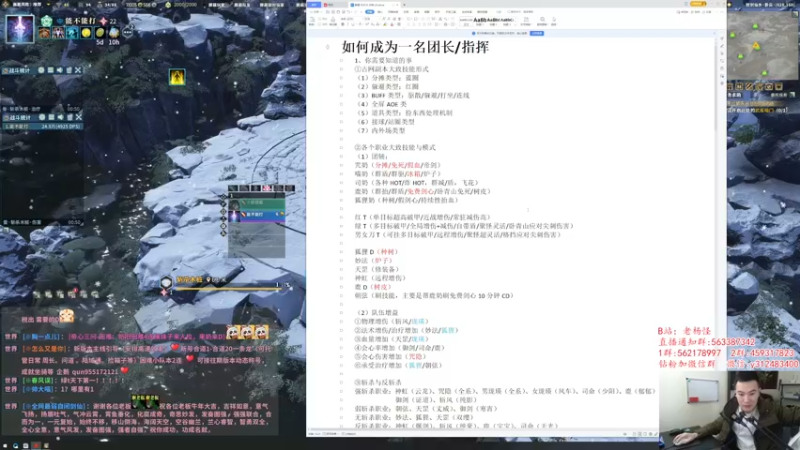Screen dimensions: 800x450
Task: Add a new document tab with plus
Action: point(405,5)
